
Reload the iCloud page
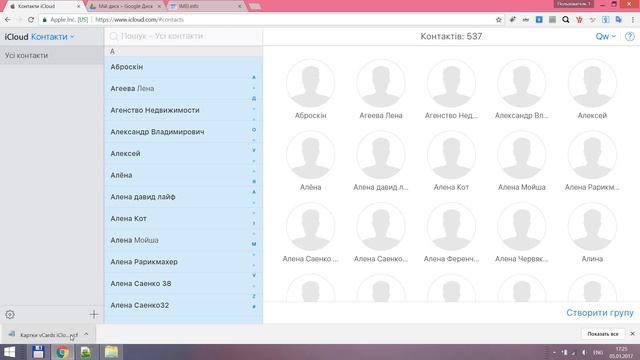coord(31,20)
